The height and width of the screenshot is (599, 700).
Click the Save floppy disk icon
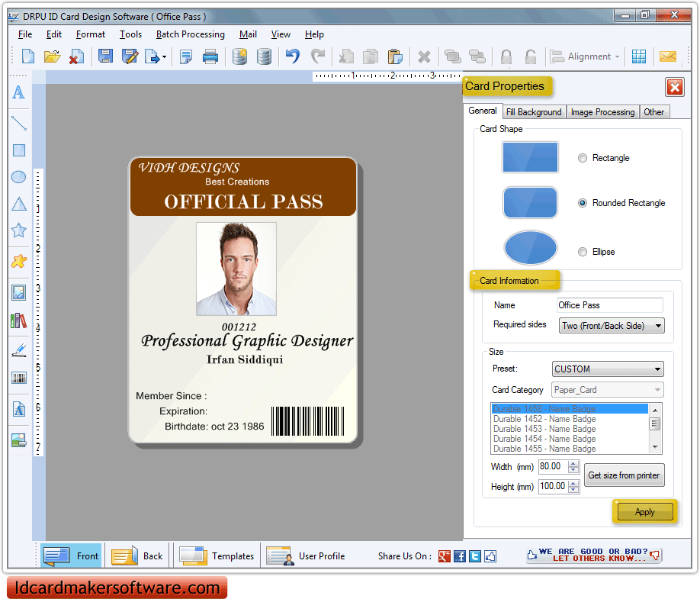(105, 56)
